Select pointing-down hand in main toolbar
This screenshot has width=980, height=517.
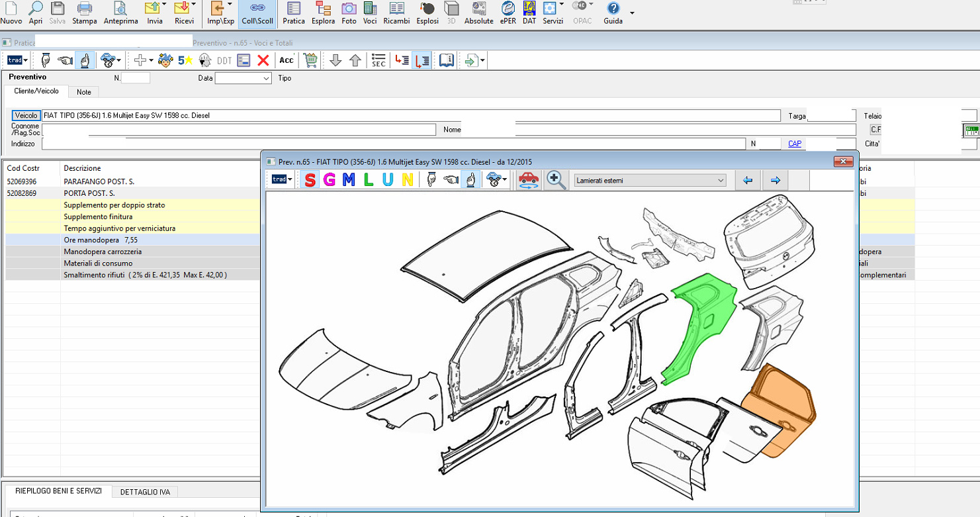tap(46, 60)
